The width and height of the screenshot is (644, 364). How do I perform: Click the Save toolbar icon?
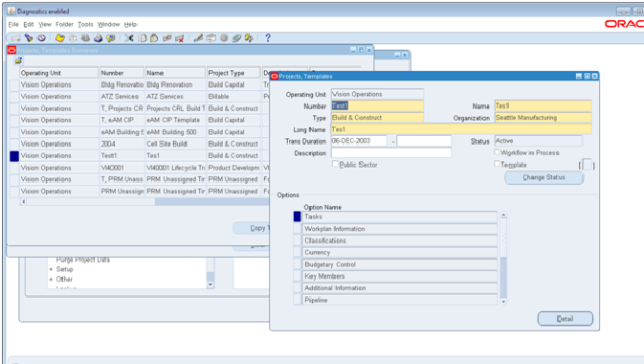[60, 38]
